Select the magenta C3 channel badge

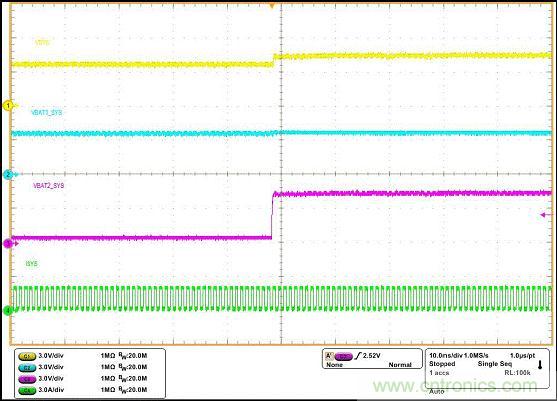(27, 379)
